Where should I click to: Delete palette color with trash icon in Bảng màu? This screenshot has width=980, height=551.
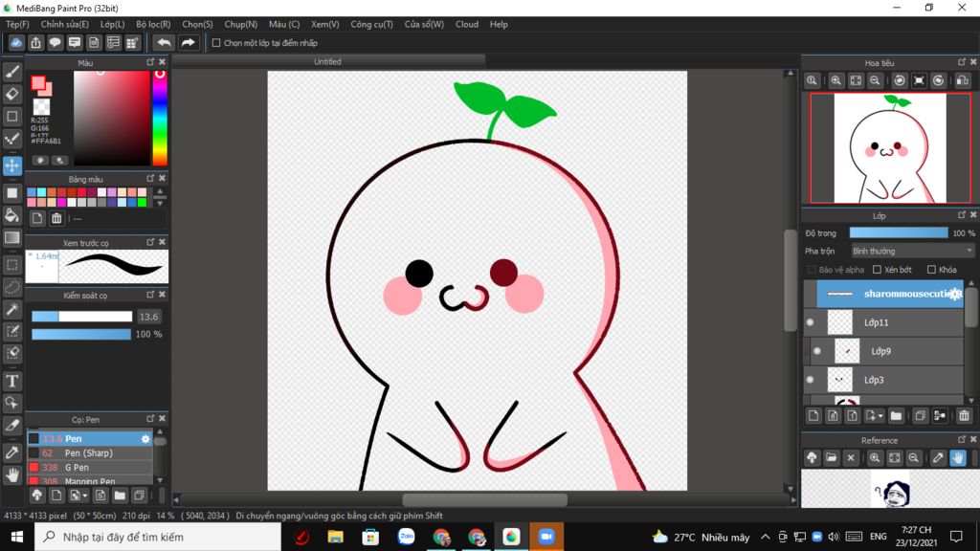pyautogui.click(x=56, y=218)
